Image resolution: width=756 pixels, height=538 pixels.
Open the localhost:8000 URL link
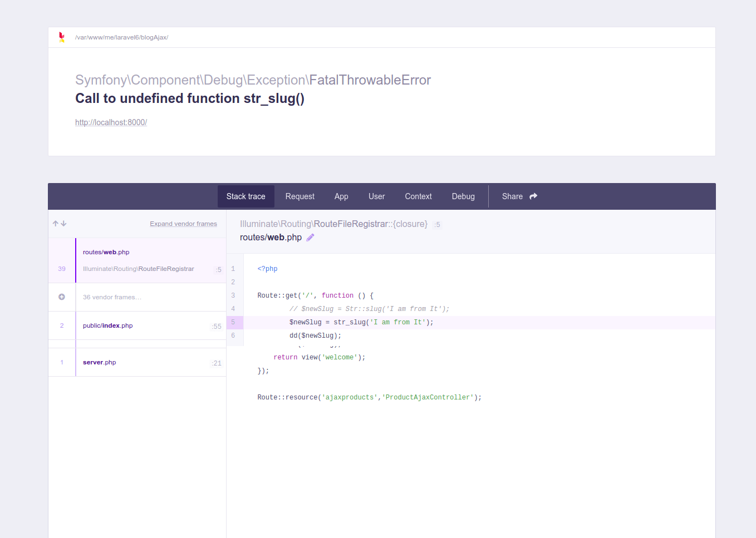[111, 122]
